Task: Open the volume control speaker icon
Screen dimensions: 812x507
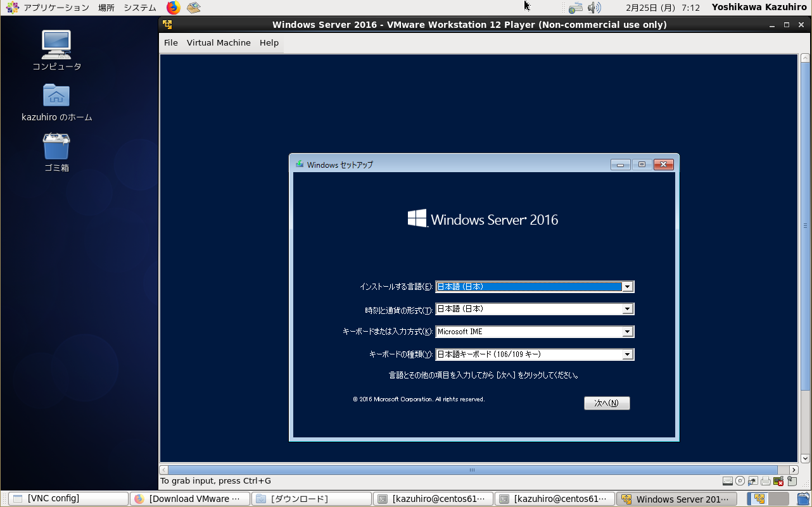Action: point(593,8)
